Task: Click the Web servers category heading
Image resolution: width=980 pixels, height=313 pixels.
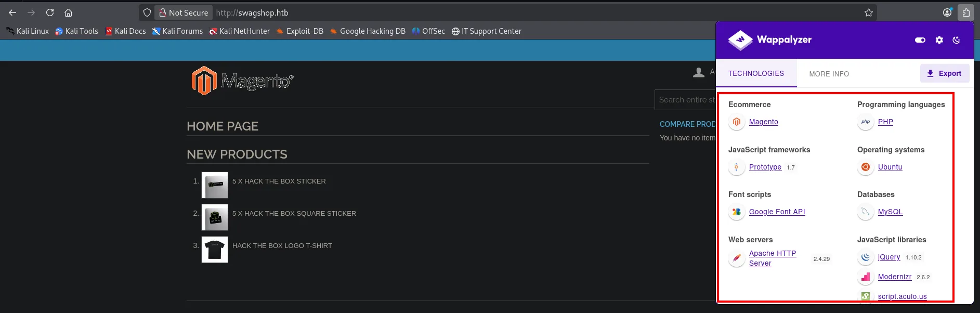Action: [x=751, y=240]
